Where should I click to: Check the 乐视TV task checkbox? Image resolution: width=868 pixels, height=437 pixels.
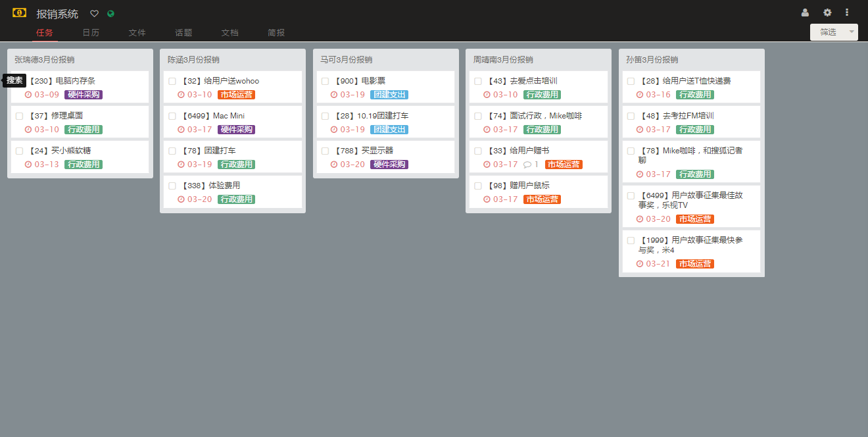click(x=631, y=195)
